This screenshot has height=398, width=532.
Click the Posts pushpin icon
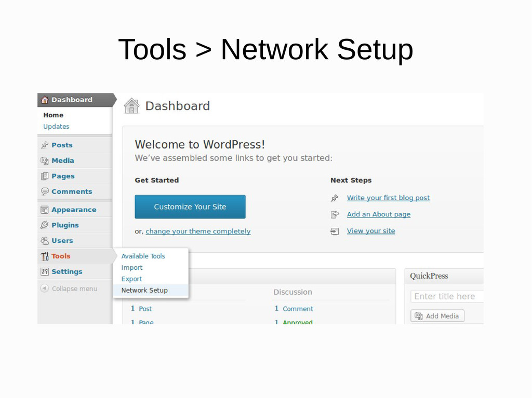(45, 145)
